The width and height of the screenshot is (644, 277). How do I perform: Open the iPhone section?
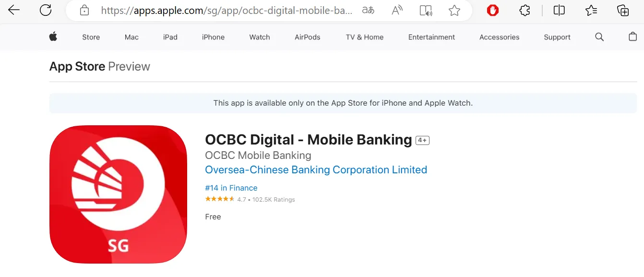(x=213, y=37)
